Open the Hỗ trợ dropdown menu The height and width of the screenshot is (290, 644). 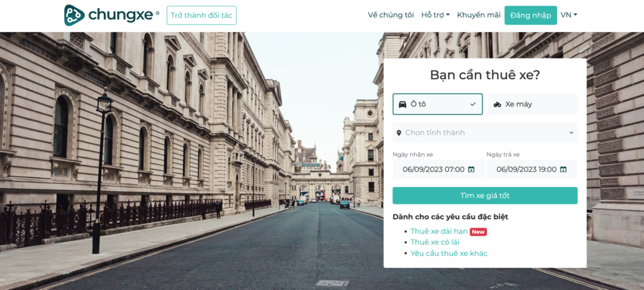pyautogui.click(x=435, y=15)
